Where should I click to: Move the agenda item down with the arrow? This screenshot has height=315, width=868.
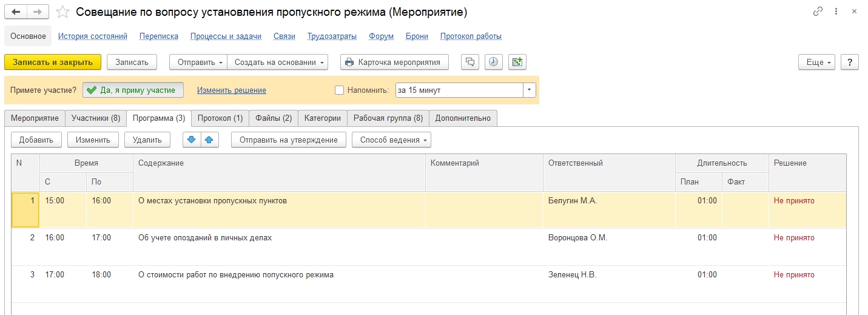pos(191,140)
